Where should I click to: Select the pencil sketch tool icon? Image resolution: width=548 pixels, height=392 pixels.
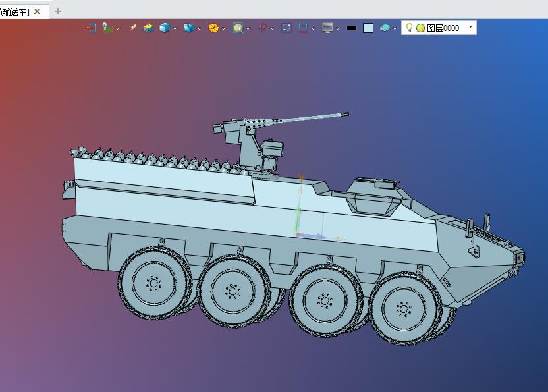[133, 28]
